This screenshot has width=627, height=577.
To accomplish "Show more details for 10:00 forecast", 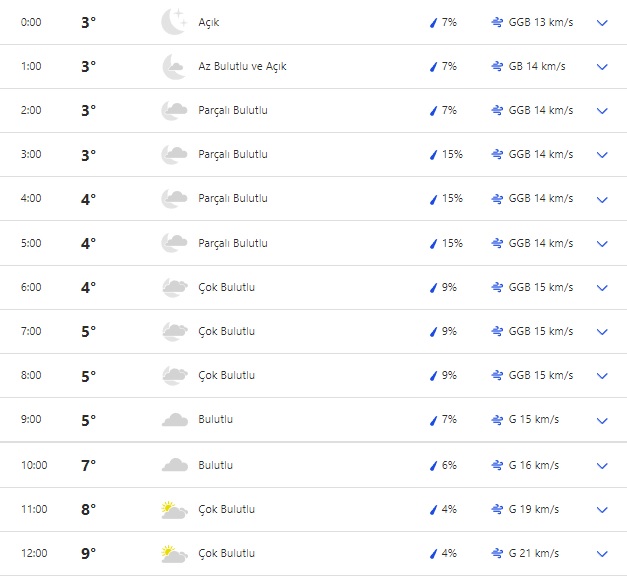I will click(601, 465).
